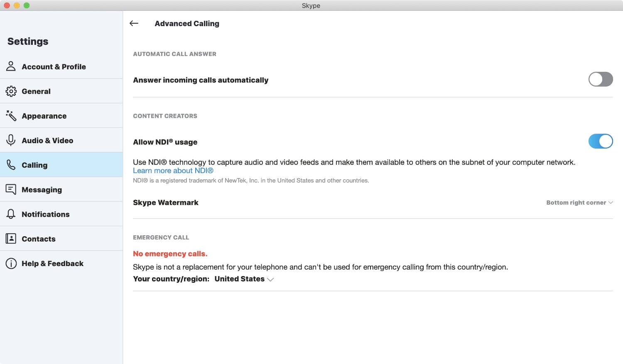This screenshot has height=364, width=623.
Task: Enable Answer incoming calls automatically switch
Action: [601, 79]
